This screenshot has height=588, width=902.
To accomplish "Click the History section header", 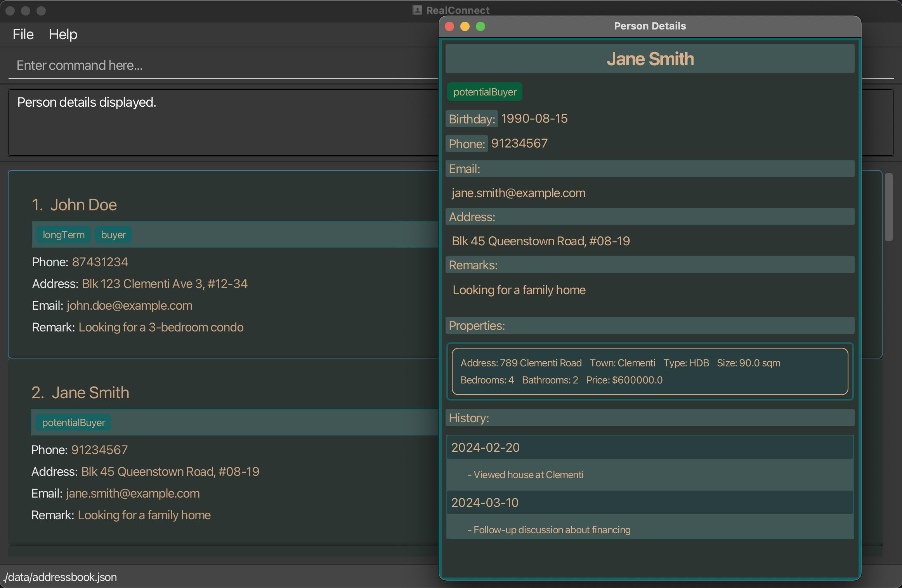I will pos(650,418).
